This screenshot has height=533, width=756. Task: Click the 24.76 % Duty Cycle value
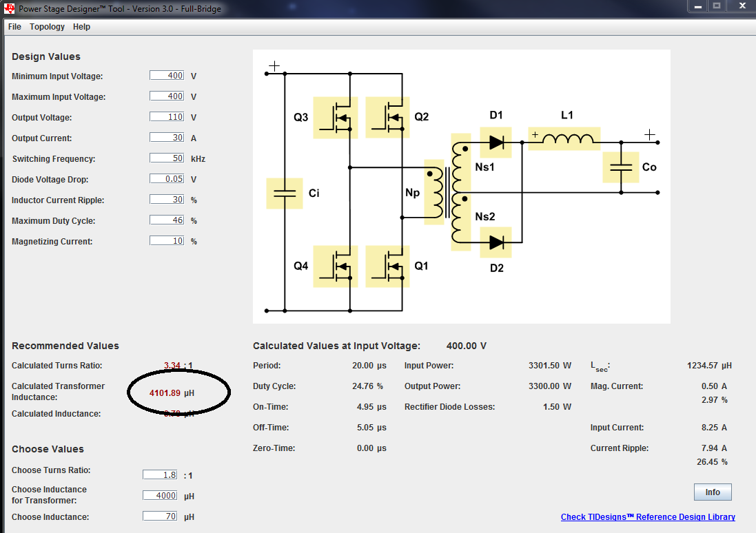click(x=367, y=386)
